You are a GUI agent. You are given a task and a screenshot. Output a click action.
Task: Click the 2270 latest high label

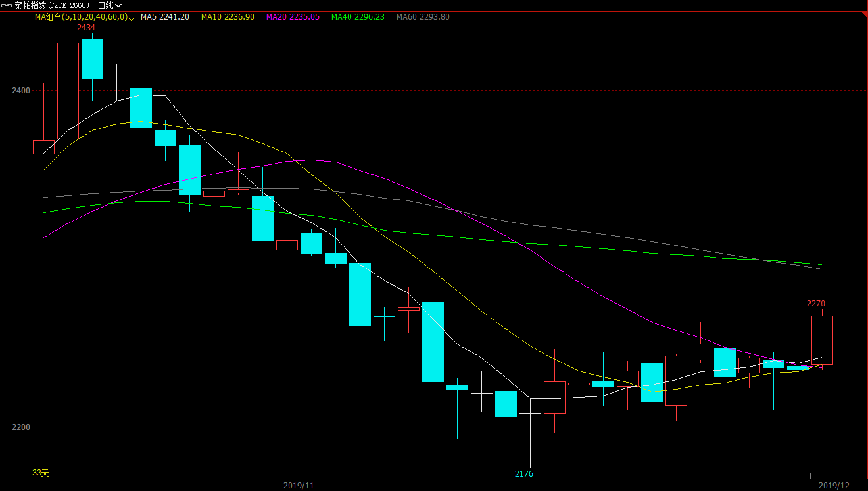816,304
